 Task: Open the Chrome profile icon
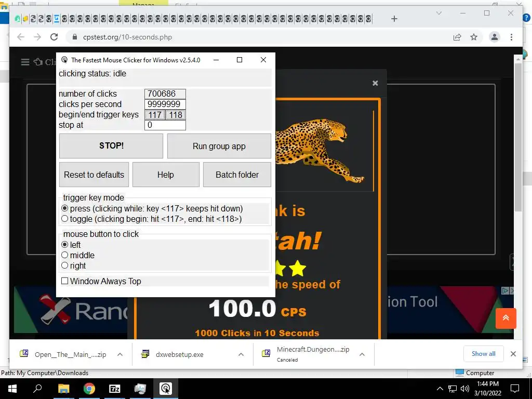495,37
